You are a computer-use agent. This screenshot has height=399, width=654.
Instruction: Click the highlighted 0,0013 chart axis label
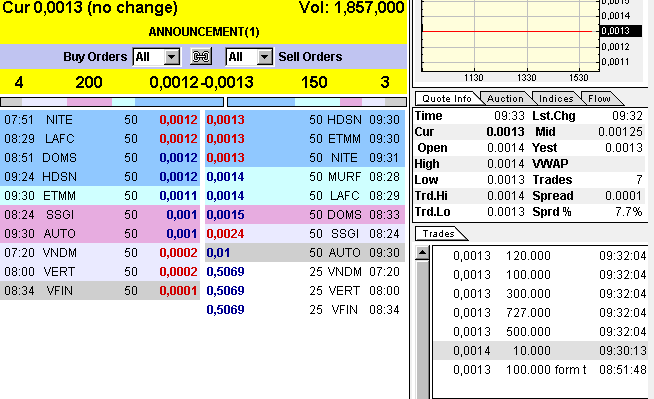pyautogui.click(x=620, y=31)
